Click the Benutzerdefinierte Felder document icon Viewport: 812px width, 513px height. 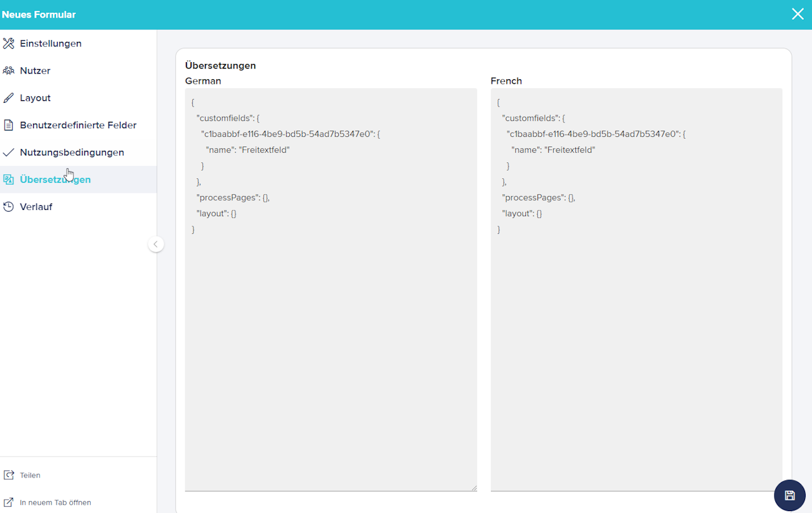(x=8, y=126)
